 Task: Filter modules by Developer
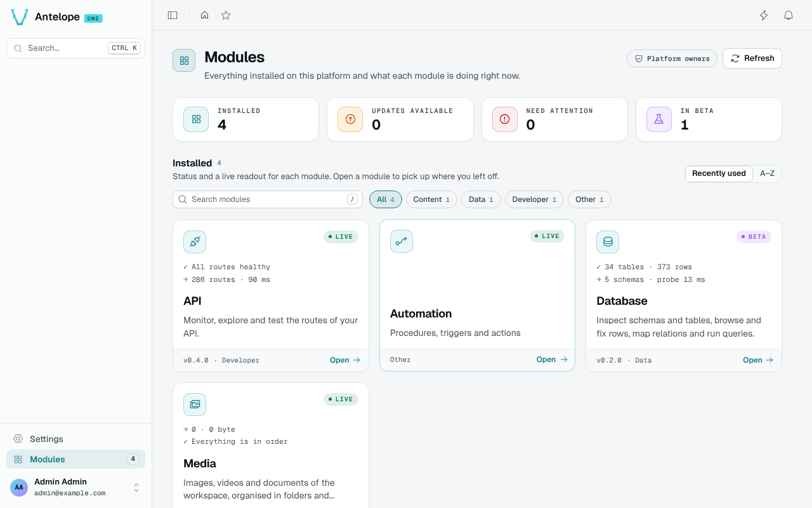[x=534, y=199]
